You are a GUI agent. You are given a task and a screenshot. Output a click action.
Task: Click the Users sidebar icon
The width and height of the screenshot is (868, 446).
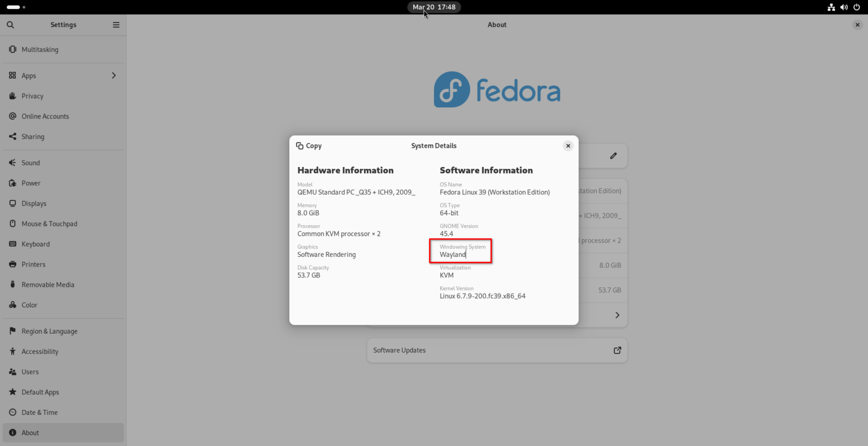[x=12, y=371]
